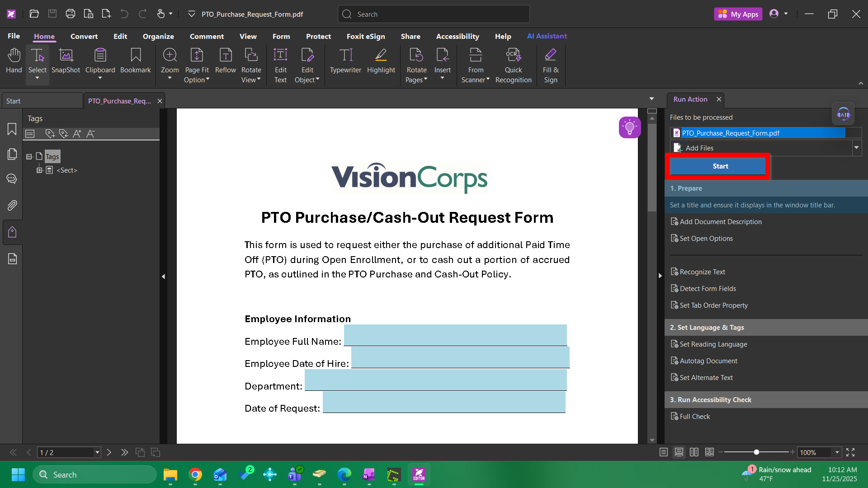The width and height of the screenshot is (868, 488).
Task: Click the Employee Full Name form field
Action: pos(455,335)
